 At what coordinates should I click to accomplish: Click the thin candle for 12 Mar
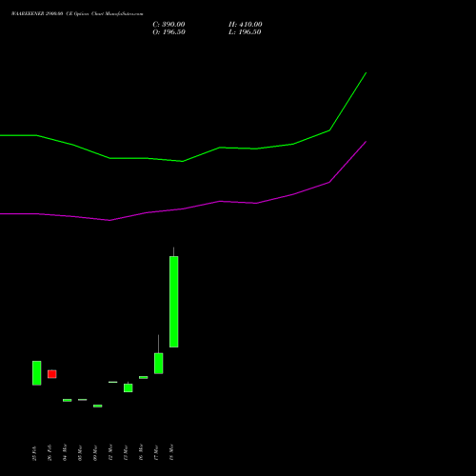113,382
